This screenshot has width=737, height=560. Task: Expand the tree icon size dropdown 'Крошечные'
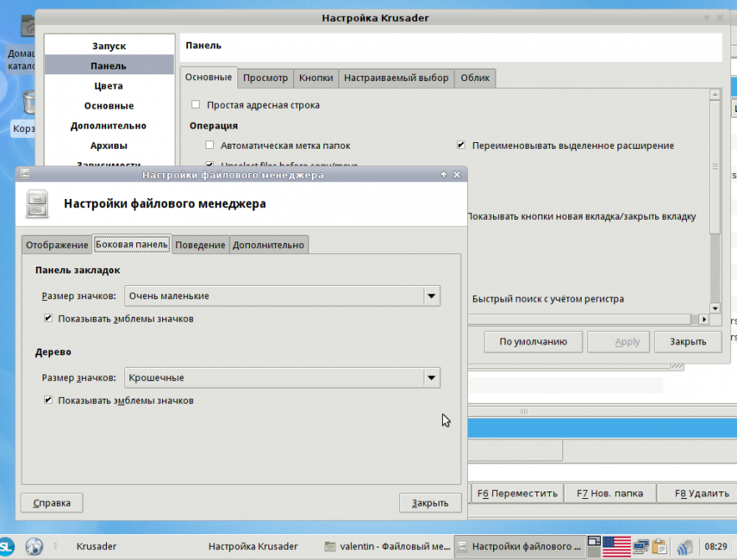tap(431, 378)
